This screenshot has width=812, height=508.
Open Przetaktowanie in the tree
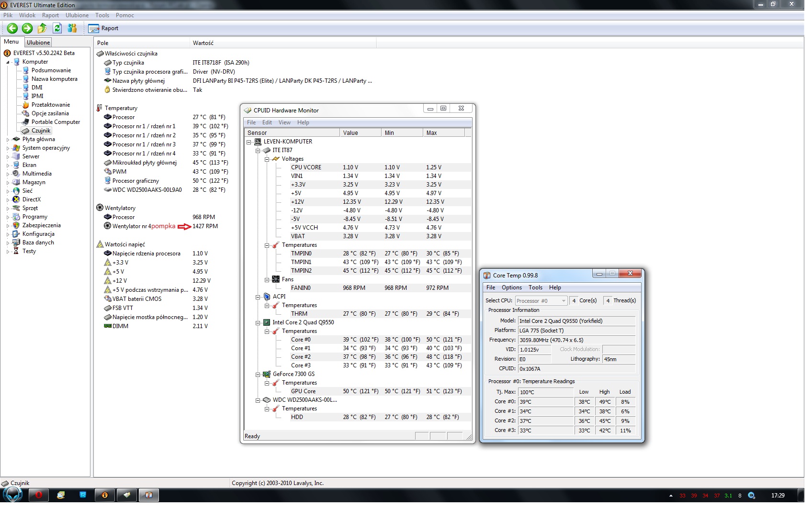pos(50,105)
